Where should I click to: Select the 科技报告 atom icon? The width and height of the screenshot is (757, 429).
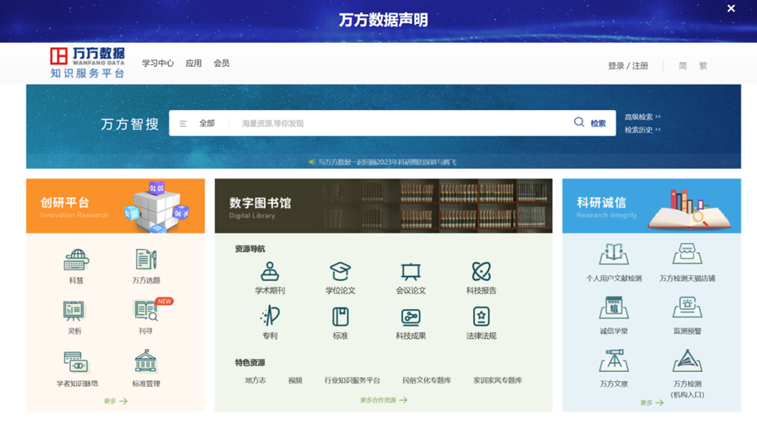[481, 272]
